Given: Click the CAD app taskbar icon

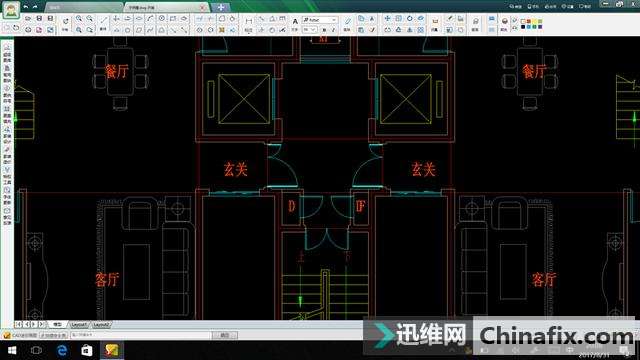Looking at the screenshot, I should (111, 350).
